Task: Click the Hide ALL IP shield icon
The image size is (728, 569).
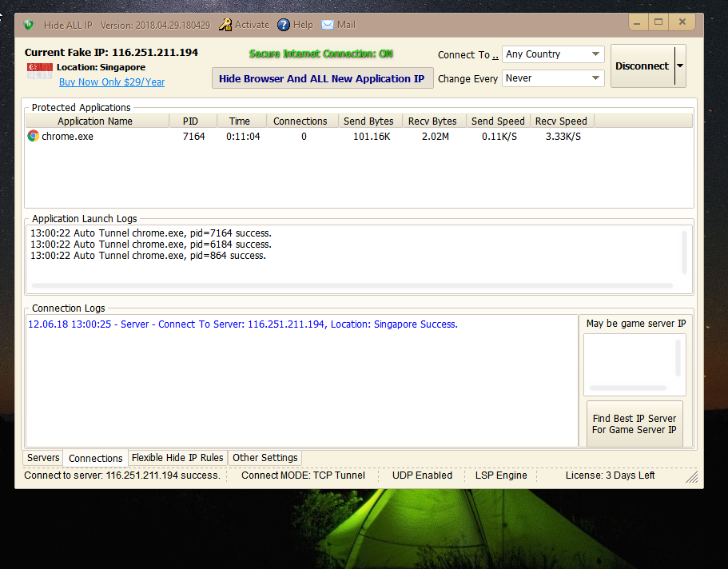Action: tap(28, 25)
